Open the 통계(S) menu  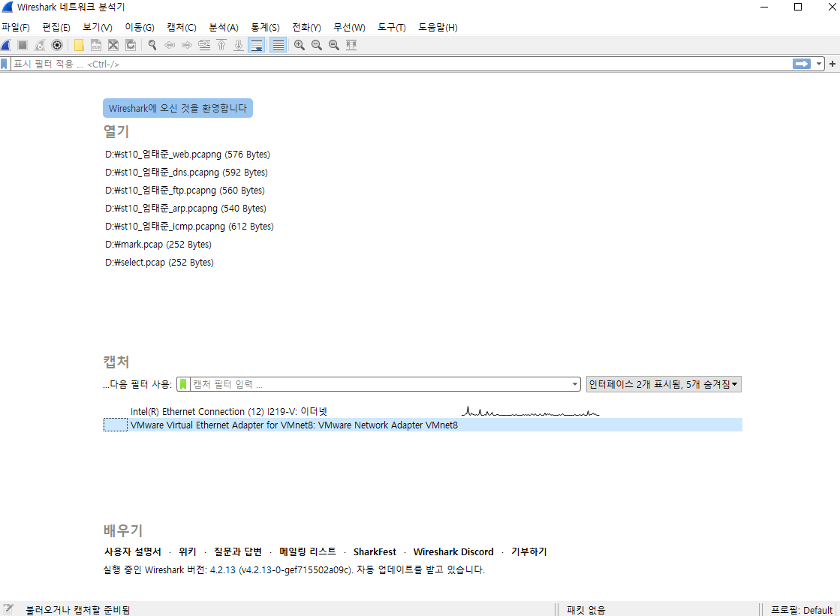click(265, 27)
